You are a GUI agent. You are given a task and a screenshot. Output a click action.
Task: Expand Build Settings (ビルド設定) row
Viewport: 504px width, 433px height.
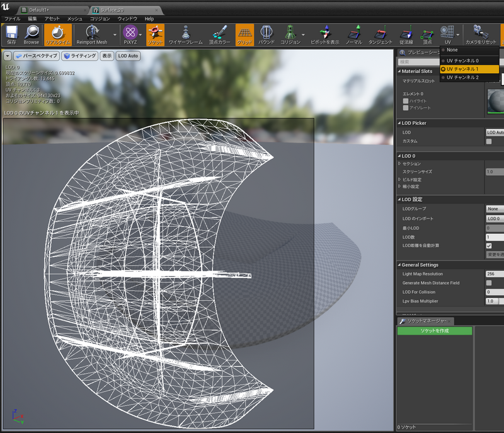point(399,180)
